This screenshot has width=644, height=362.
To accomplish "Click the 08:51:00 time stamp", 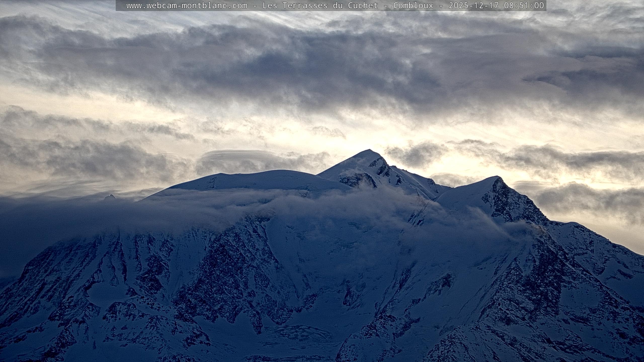I will 524,6.
